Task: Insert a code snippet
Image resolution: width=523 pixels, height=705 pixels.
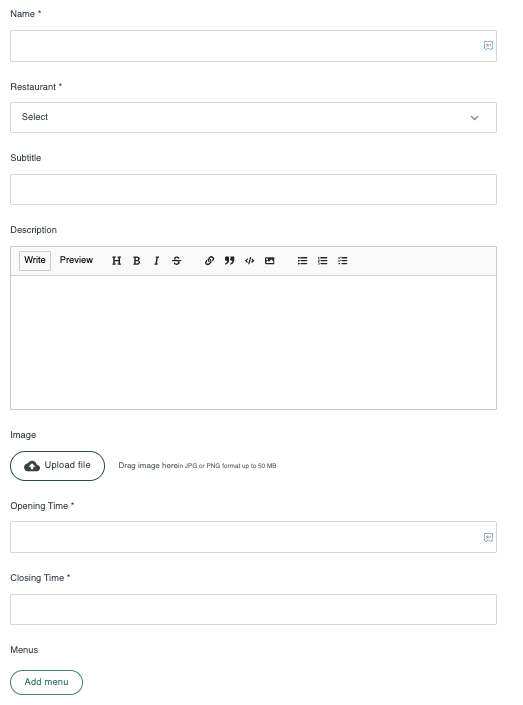Action: [x=250, y=261]
